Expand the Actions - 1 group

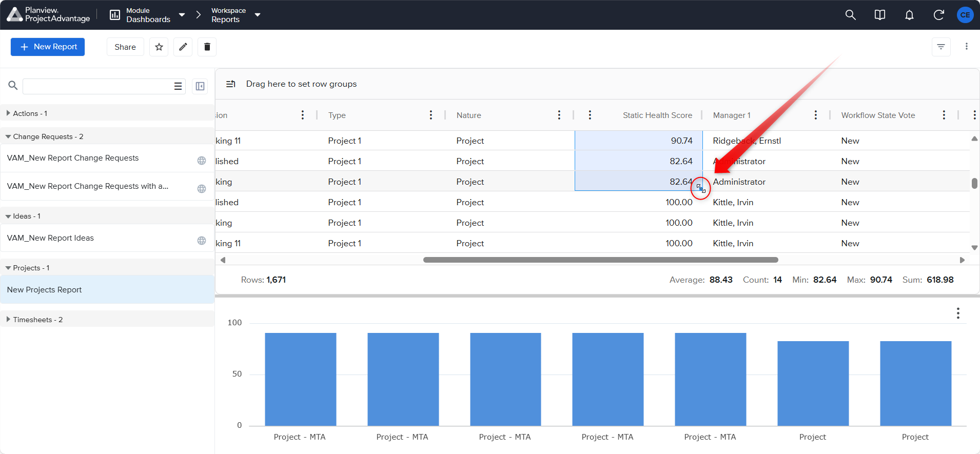[x=8, y=113]
